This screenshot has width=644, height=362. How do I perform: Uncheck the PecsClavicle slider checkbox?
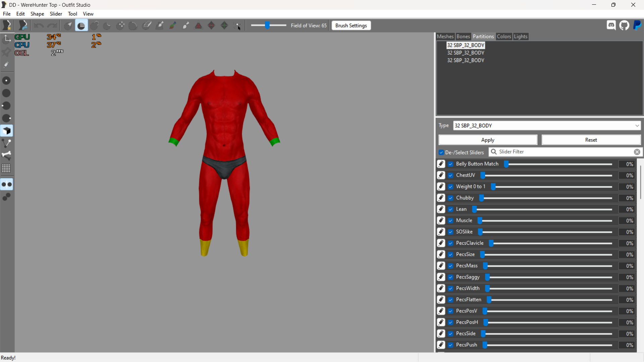[451, 243]
